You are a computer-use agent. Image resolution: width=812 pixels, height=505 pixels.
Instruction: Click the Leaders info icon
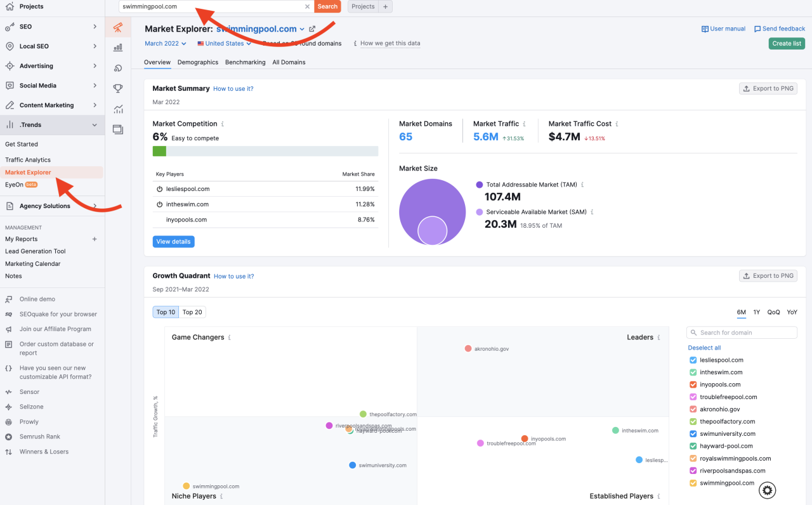(659, 338)
